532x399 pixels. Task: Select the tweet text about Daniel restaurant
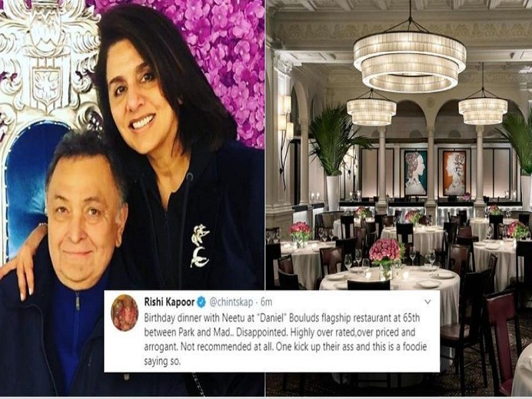pos(285,340)
